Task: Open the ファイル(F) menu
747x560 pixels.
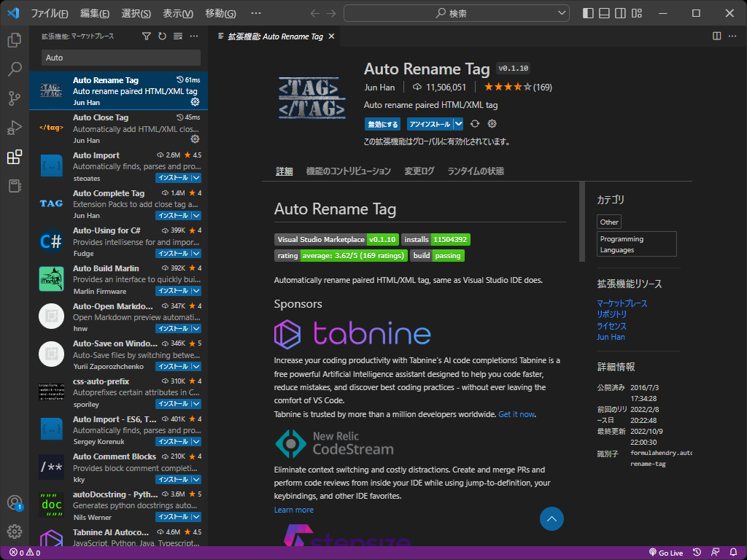Action: pos(49,13)
